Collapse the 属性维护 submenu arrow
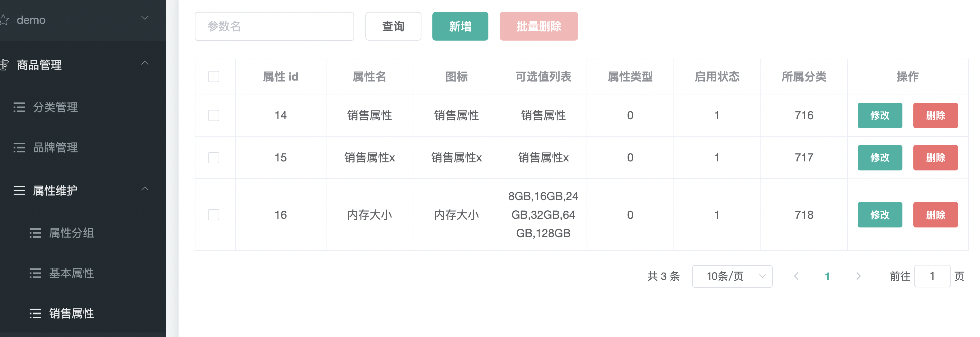This screenshot has width=980, height=337. tap(145, 189)
